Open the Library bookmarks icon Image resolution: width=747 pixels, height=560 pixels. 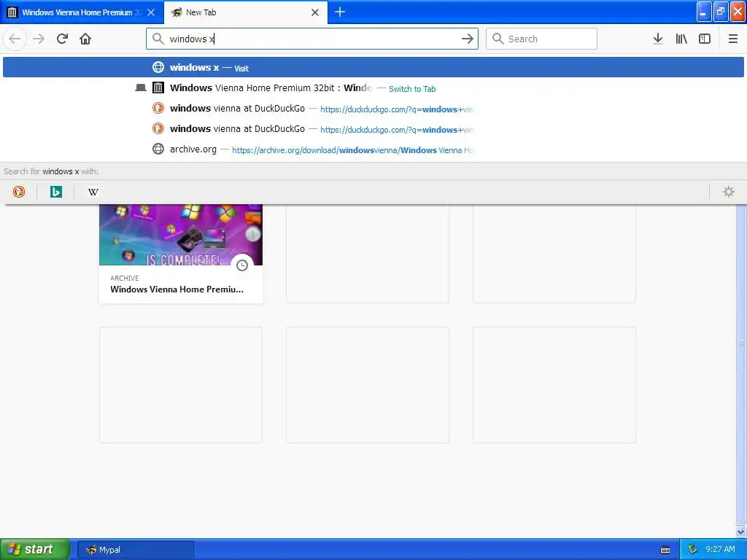coord(681,39)
